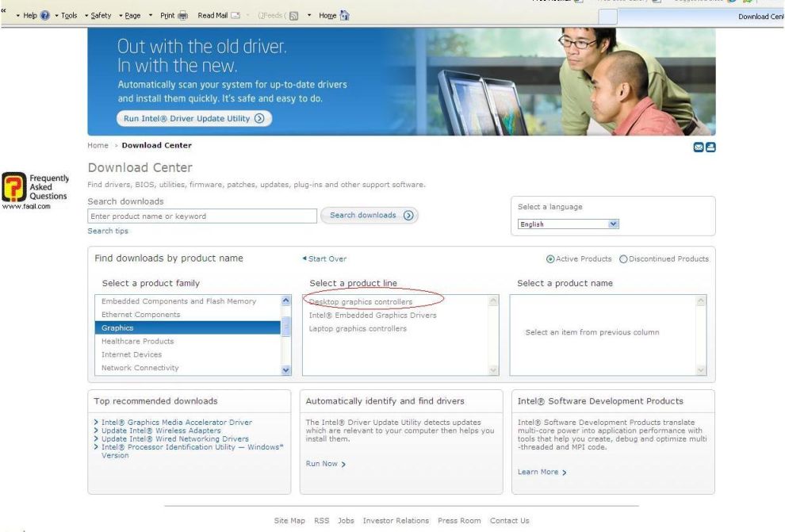
Task: Click the Search downloads button
Action: pos(369,216)
